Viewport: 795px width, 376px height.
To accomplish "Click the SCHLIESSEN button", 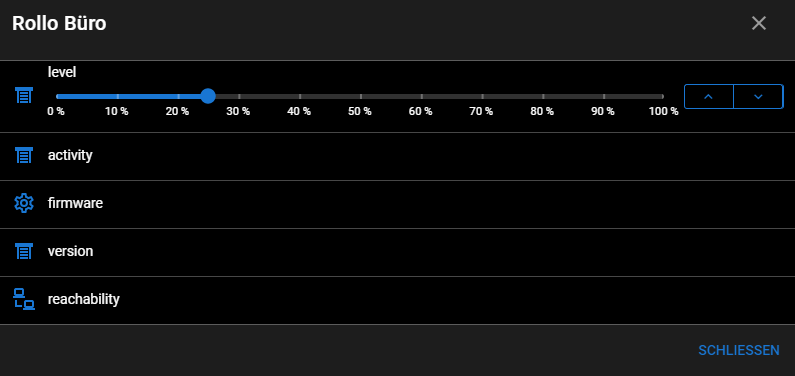I will (x=739, y=350).
